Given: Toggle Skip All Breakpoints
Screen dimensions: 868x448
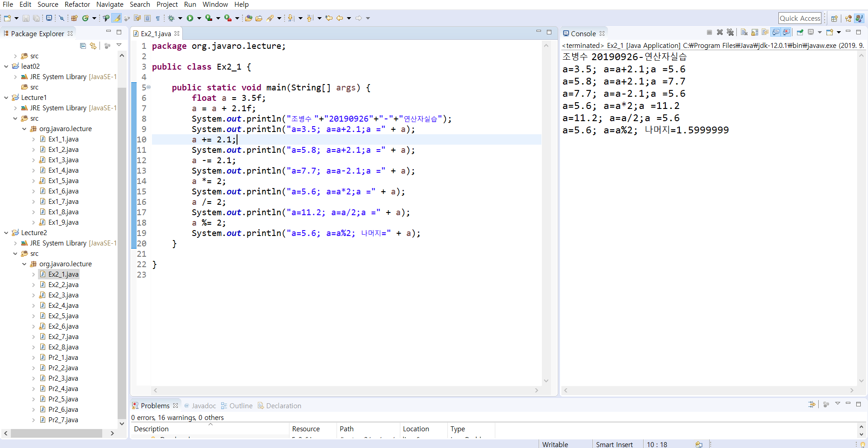Looking at the screenshot, I should (62, 18).
